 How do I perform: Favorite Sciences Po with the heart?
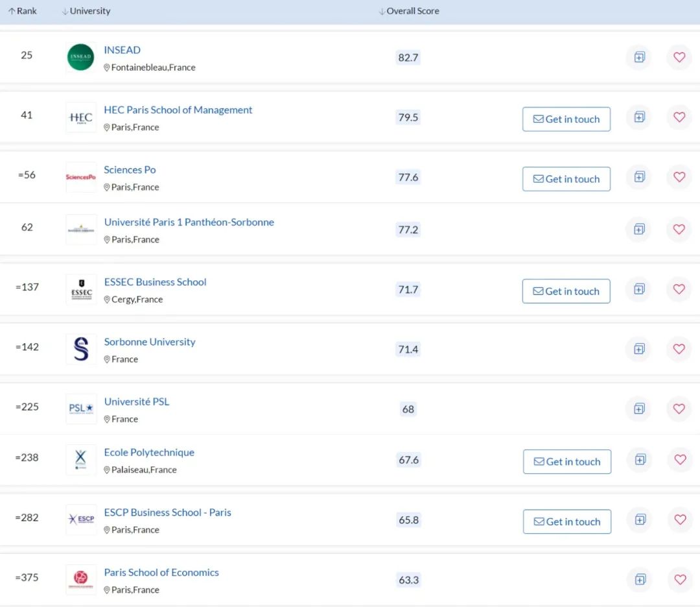coord(679,177)
